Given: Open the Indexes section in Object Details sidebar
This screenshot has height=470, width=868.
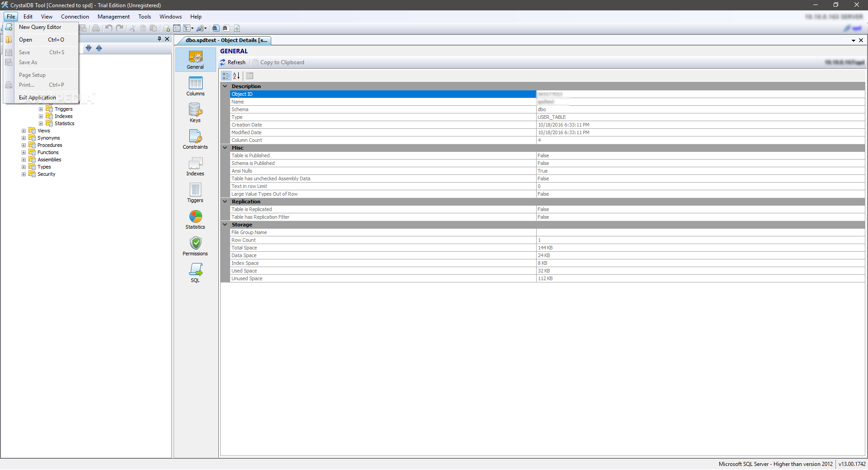Looking at the screenshot, I should tap(195, 166).
